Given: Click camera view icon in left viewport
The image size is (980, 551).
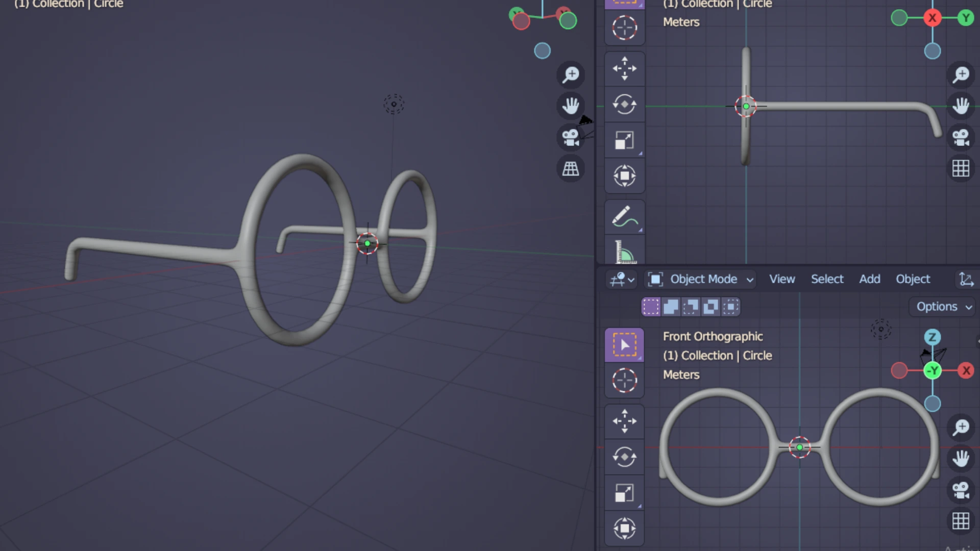Looking at the screenshot, I should click(x=570, y=137).
